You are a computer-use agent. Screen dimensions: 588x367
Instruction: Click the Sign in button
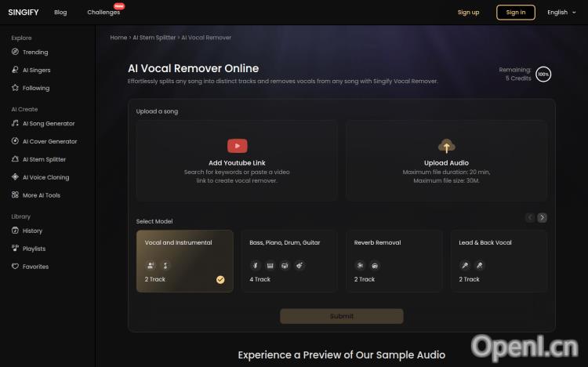point(516,13)
